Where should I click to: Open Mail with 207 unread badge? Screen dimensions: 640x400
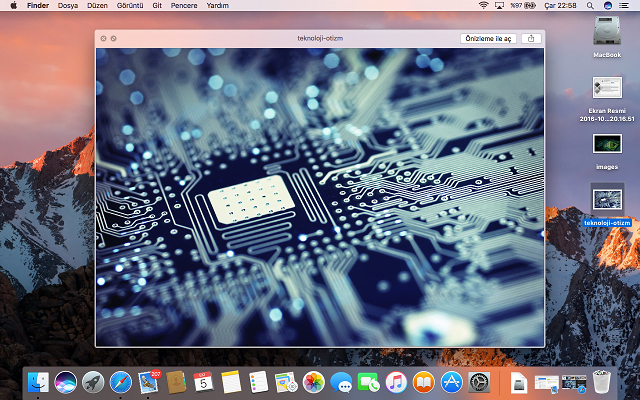(x=148, y=382)
